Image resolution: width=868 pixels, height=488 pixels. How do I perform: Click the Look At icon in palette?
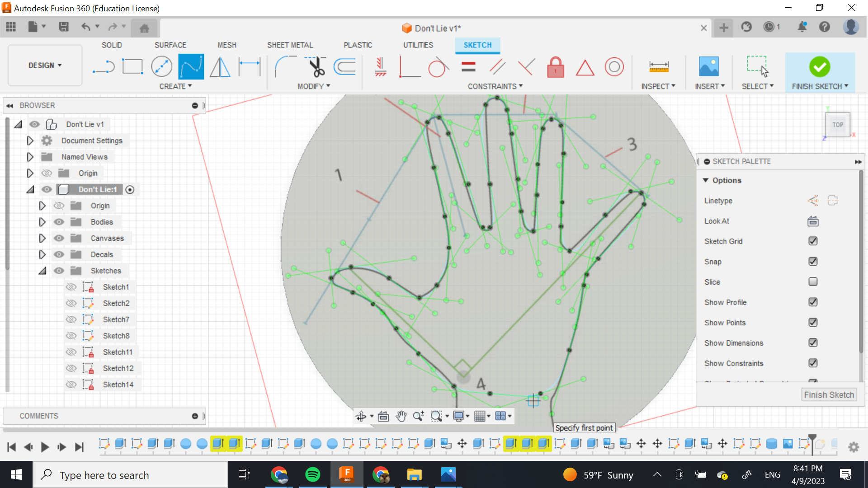tap(813, 221)
